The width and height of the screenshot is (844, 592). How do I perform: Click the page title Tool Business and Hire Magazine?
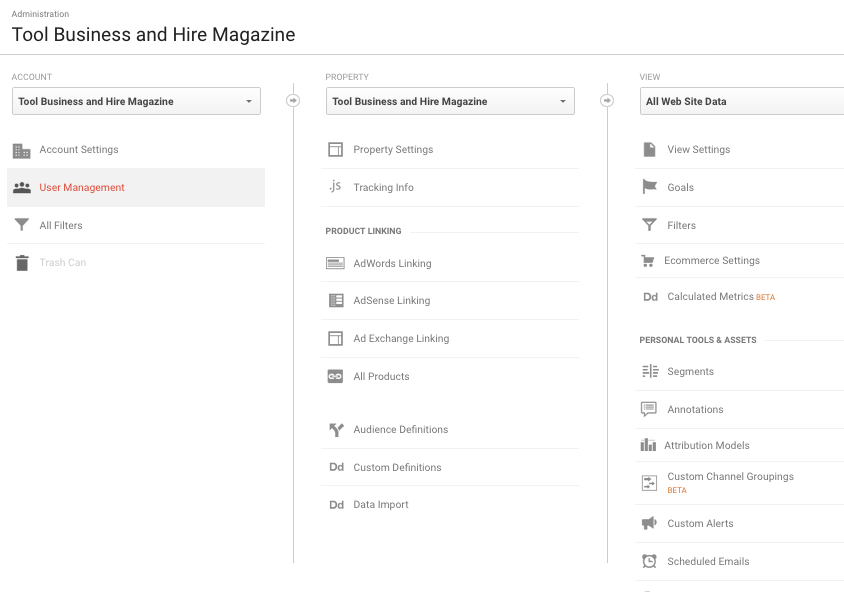[x=153, y=34]
